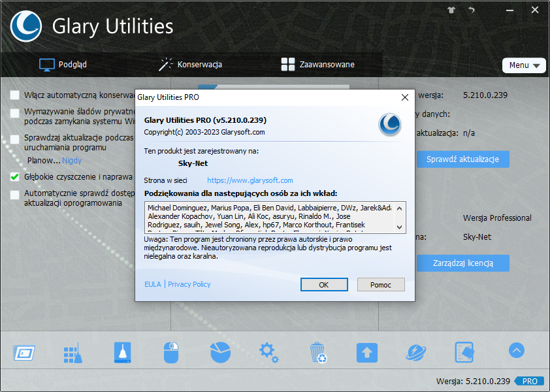This screenshot has width=550, height=392.
Task: Open the EULA link
Action: point(153,284)
